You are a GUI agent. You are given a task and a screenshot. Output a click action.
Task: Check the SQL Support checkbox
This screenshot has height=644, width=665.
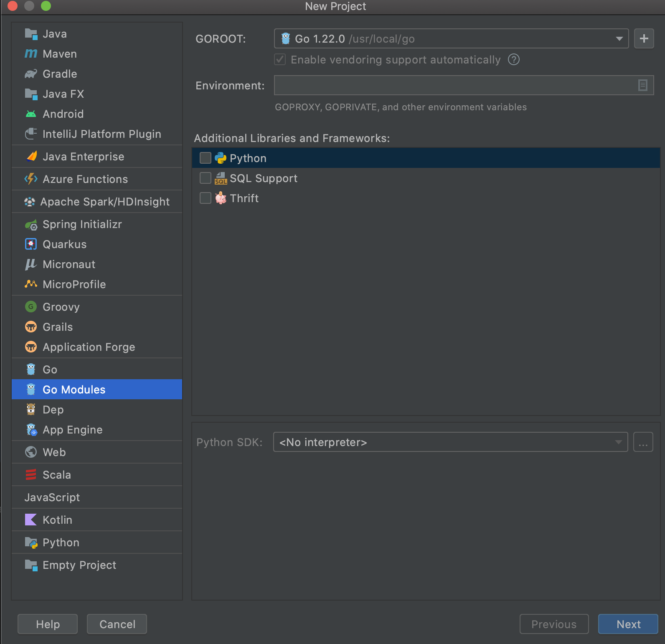(206, 178)
